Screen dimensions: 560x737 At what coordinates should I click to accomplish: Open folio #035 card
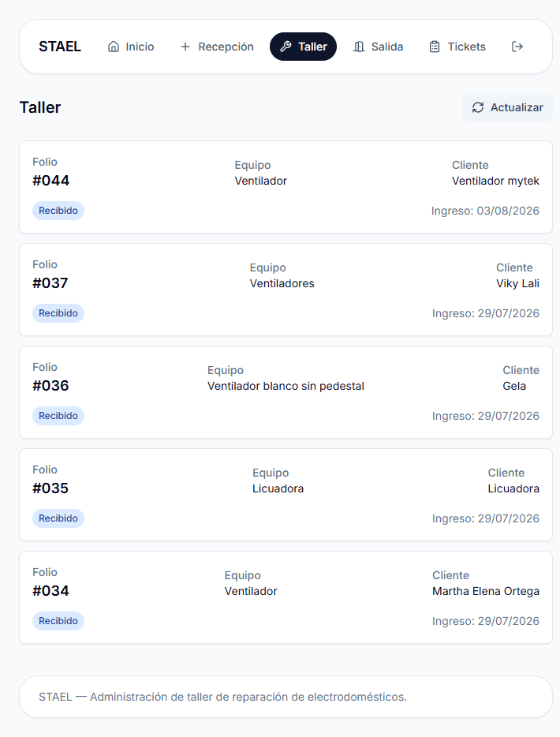(286, 495)
